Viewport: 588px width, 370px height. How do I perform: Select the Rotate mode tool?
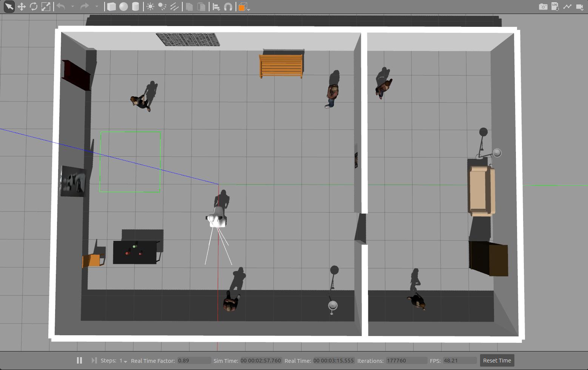coord(34,7)
